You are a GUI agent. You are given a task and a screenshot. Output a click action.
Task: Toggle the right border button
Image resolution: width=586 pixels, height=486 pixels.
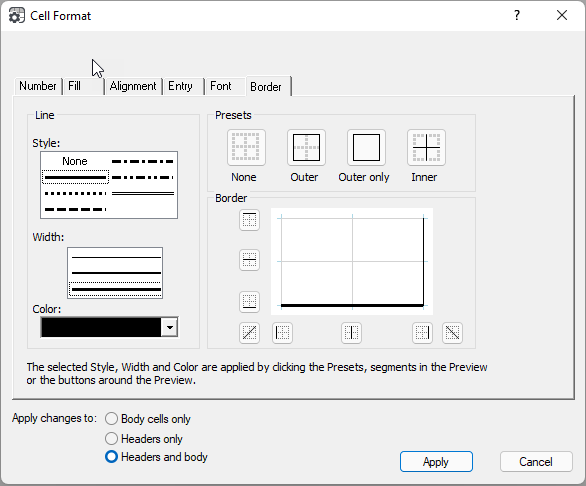coord(422,333)
